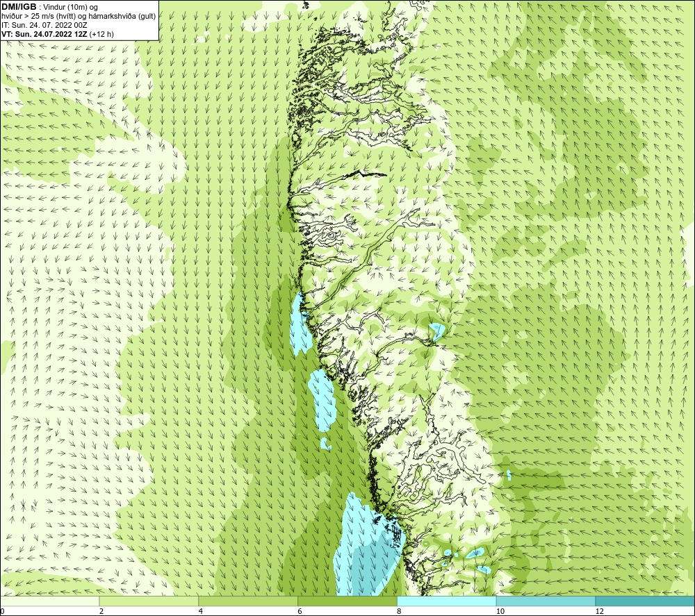The height and width of the screenshot is (616, 695).
Task: Click the 6–8 m/s darkest green bar segment
Action: (x=347, y=601)
